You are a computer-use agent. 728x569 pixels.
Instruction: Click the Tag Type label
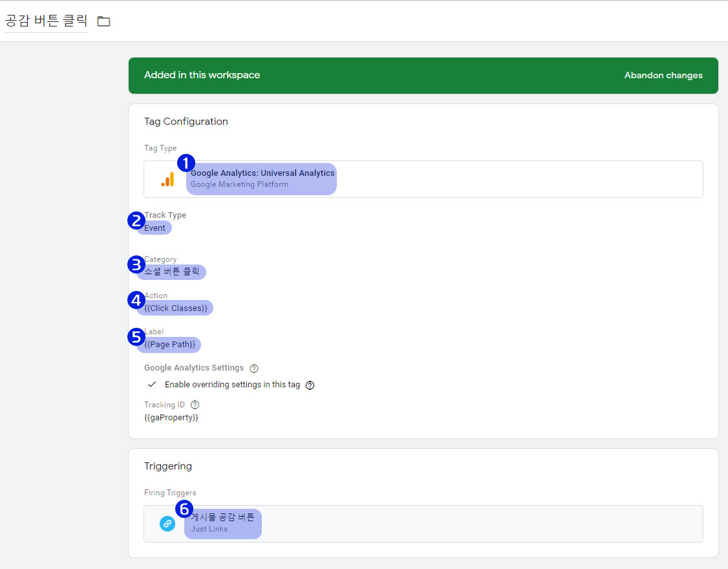(x=160, y=148)
